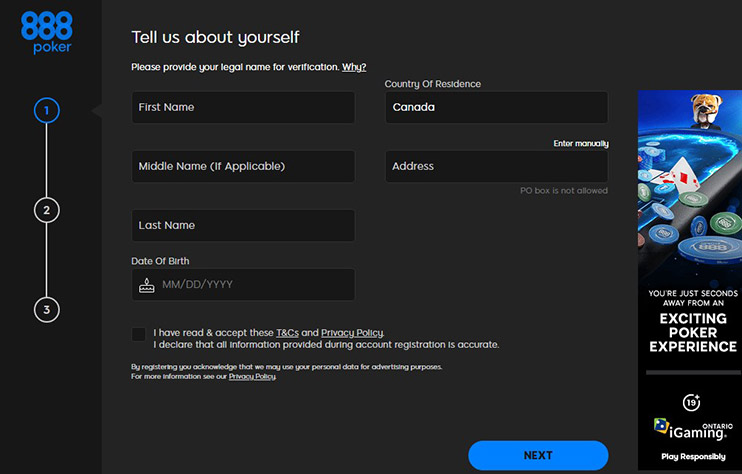This screenshot has height=474, width=742.
Task: Click the birthday cake calendar icon
Action: tap(147, 285)
